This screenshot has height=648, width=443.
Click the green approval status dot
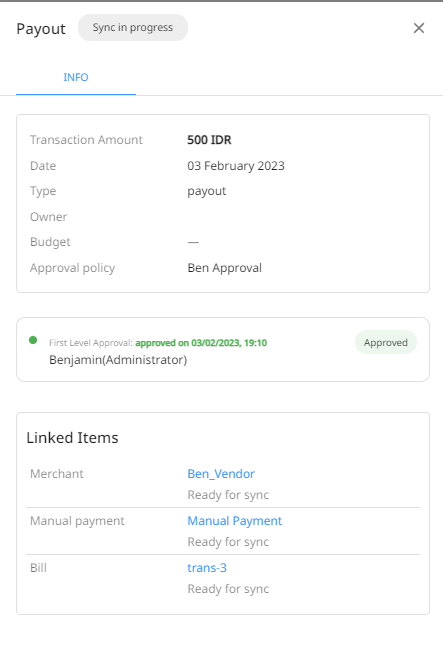pyautogui.click(x=33, y=340)
